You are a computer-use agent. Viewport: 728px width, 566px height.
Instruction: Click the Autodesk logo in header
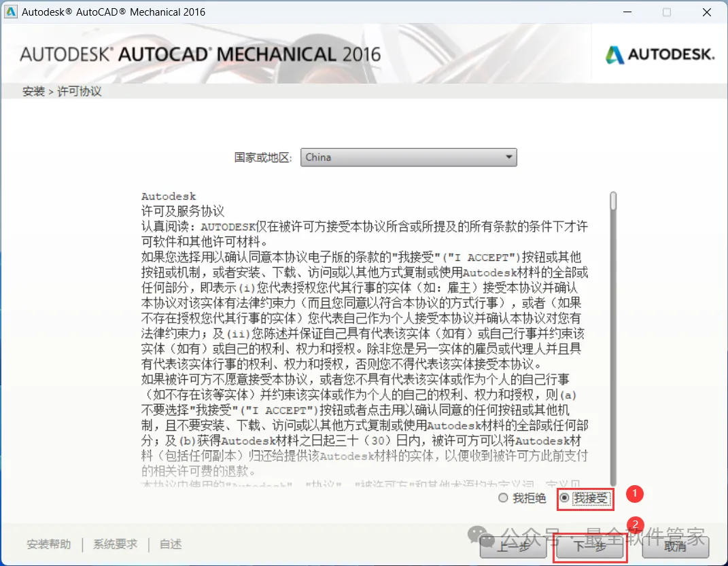[x=660, y=55]
